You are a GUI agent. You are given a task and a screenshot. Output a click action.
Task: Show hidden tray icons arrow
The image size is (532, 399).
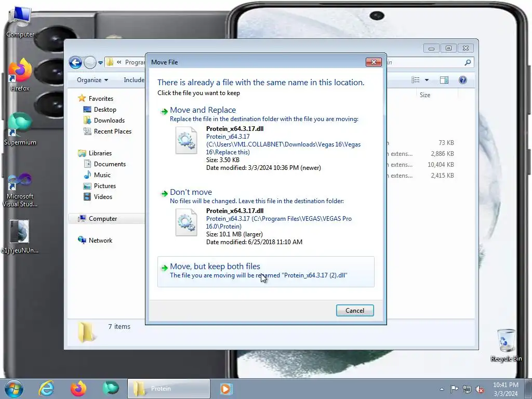[x=442, y=390]
